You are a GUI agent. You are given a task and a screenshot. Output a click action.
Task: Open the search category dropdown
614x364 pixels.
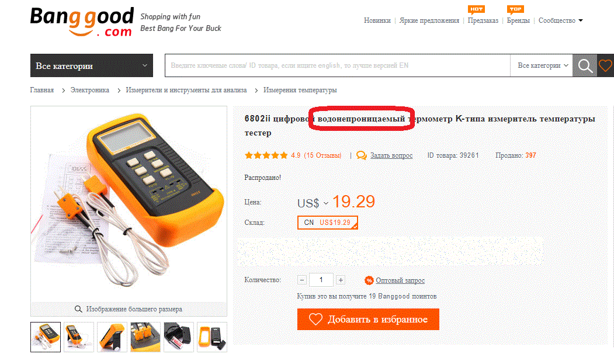[542, 65]
